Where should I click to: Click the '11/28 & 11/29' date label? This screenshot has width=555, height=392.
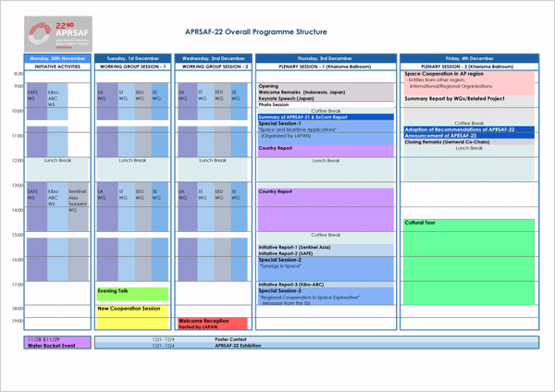click(43, 339)
